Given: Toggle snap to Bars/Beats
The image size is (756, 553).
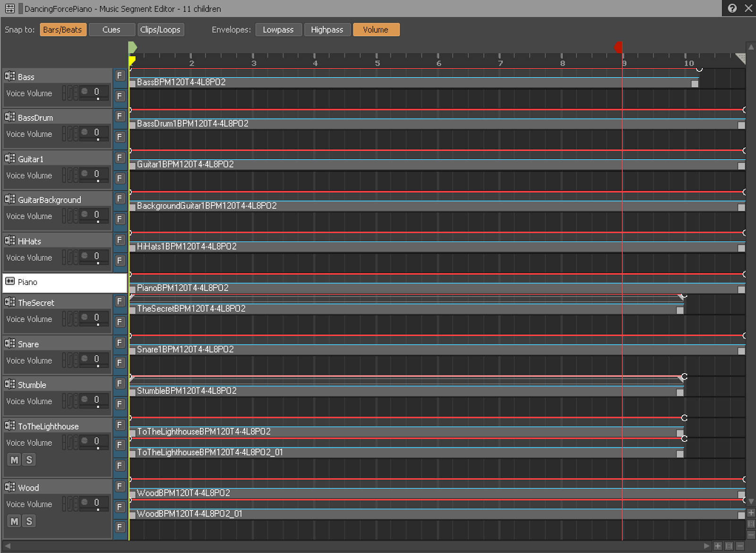Looking at the screenshot, I should click(x=63, y=30).
